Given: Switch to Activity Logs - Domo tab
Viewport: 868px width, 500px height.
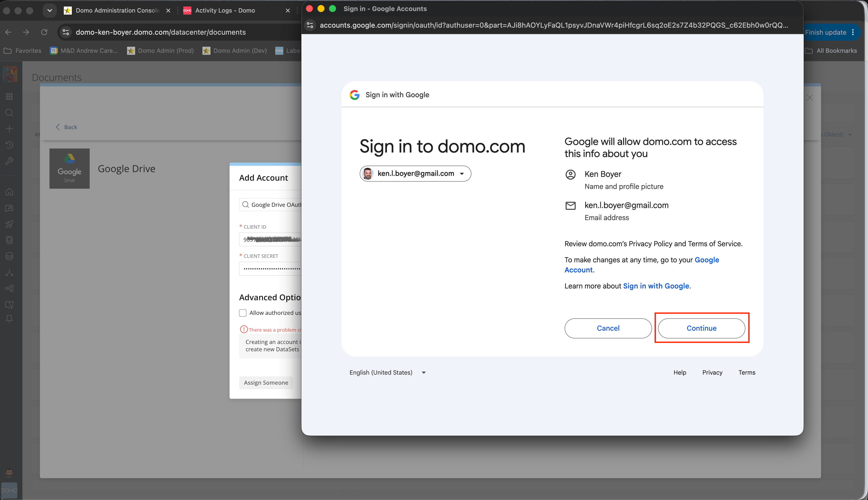Looking at the screenshot, I should pyautogui.click(x=225, y=11).
